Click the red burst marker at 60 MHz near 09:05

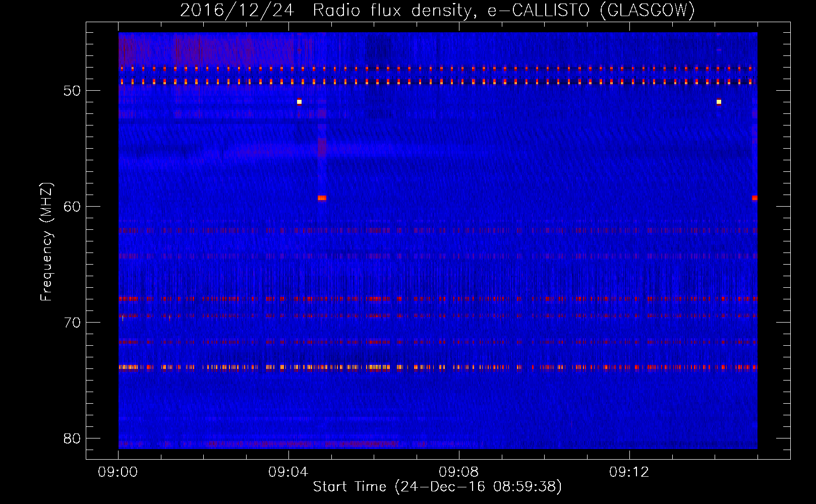322,198
